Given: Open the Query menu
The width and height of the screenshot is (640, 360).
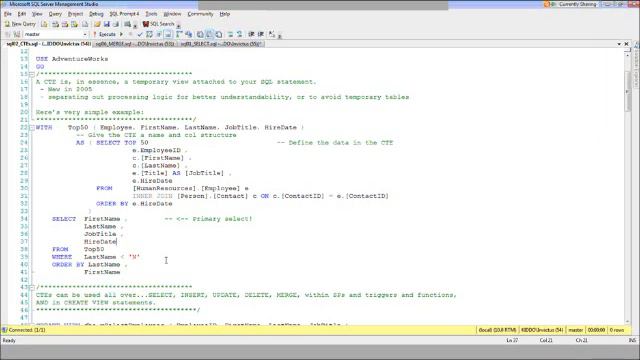Looking at the screenshot, I should [55, 14].
